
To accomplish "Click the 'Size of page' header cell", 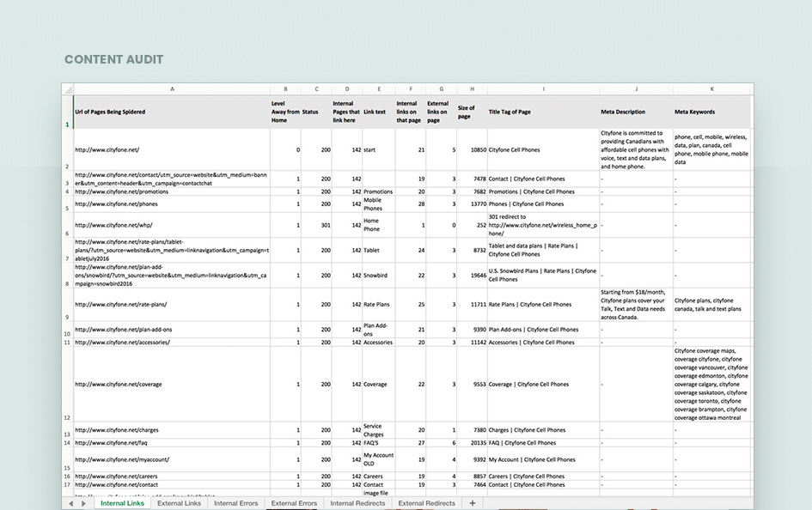I will tap(472, 112).
